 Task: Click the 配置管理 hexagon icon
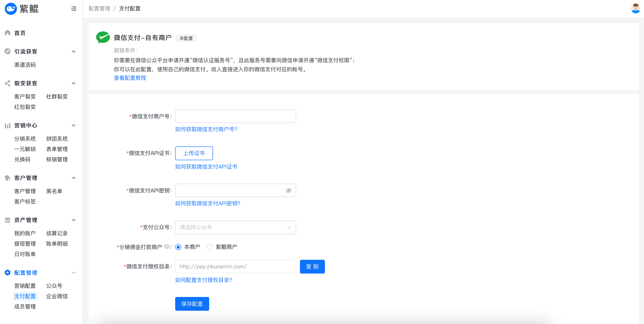(7, 272)
